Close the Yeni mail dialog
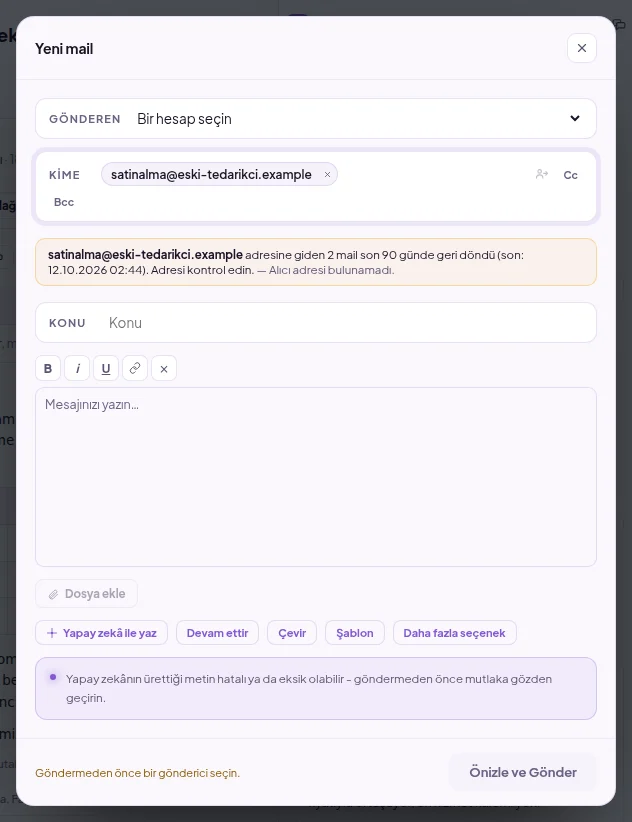 [x=582, y=48]
